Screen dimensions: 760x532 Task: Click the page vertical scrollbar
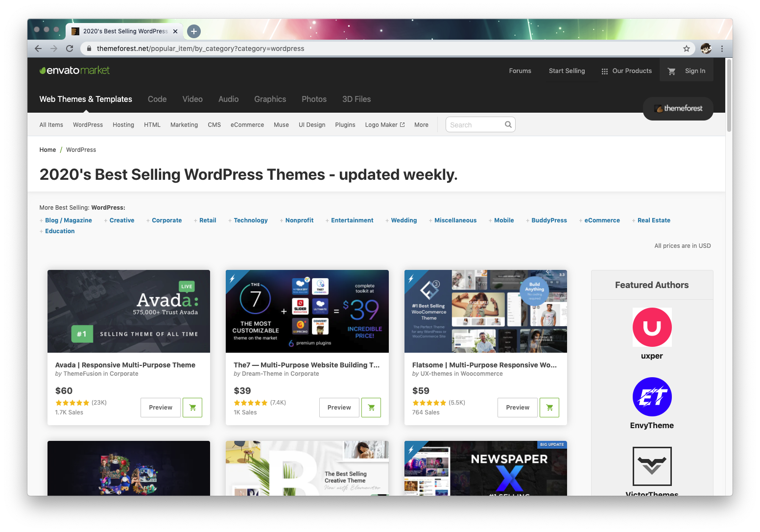[729, 96]
